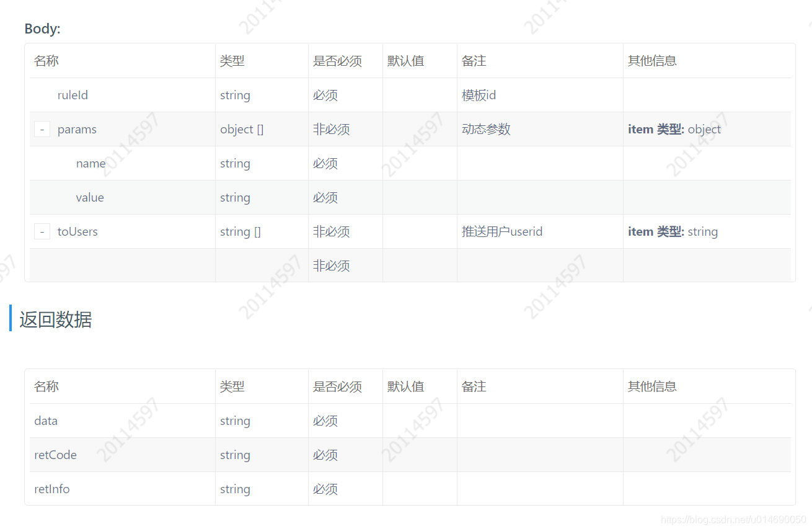Click the 其他信息 header in Body table
The height and width of the screenshot is (531, 812).
tap(652, 61)
